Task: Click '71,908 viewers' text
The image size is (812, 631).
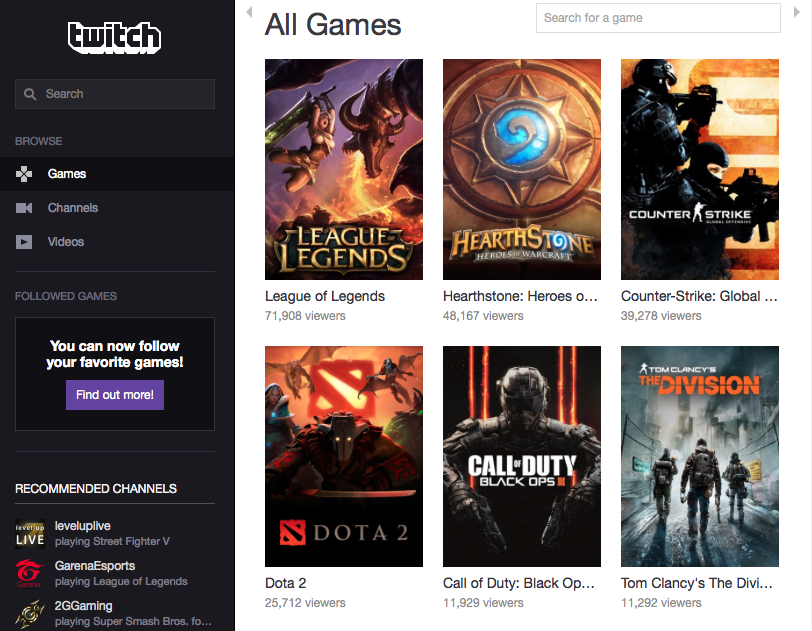Action: pyautogui.click(x=305, y=316)
